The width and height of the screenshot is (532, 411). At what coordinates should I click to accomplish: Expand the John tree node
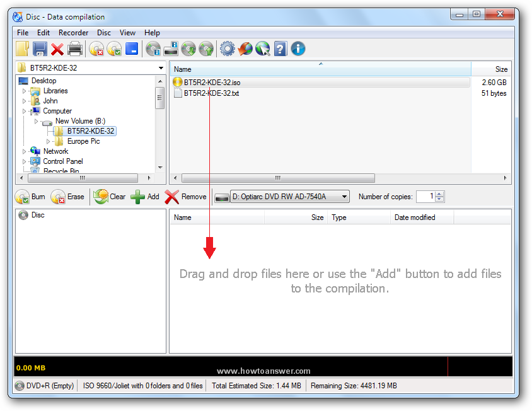(x=24, y=101)
